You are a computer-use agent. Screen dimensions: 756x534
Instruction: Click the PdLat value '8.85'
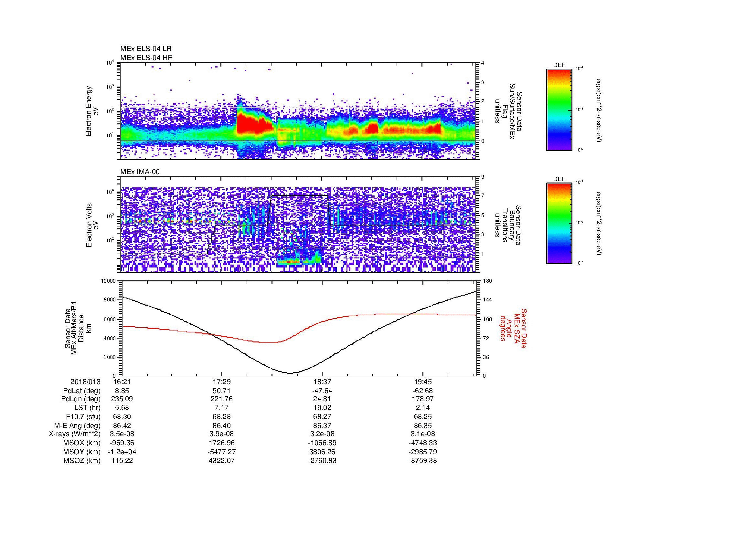(x=122, y=391)
